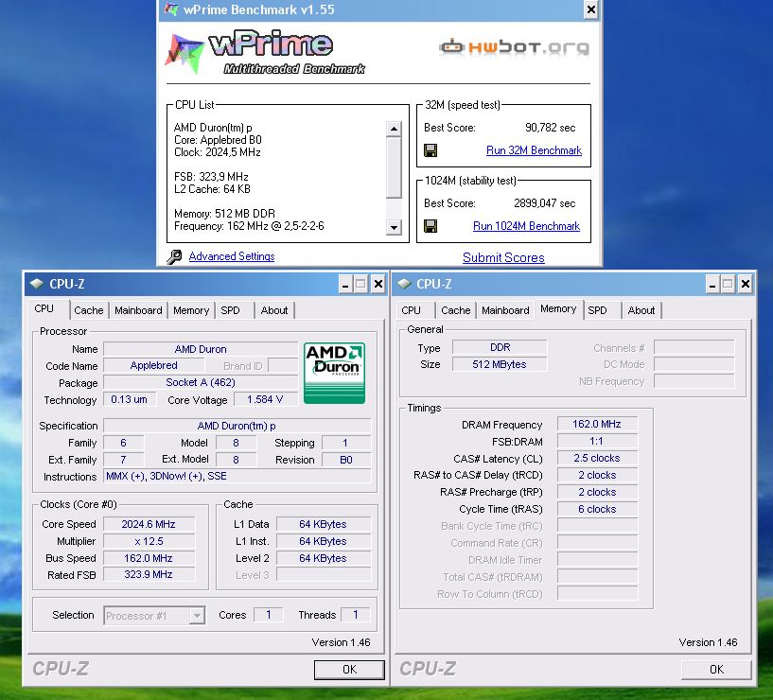This screenshot has width=773, height=700.
Task: Click the CPU List scroll up arrow
Action: (394, 129)
